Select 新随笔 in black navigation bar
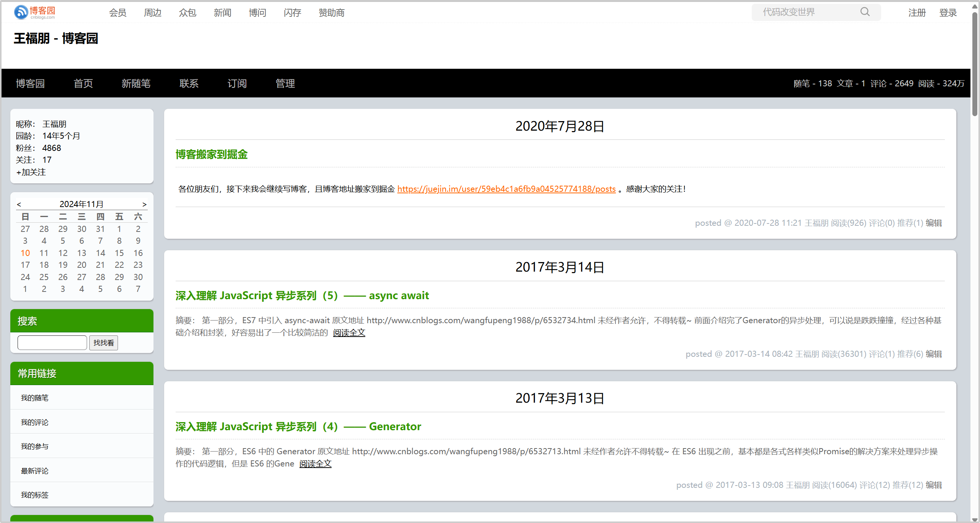 coord(136,83)
